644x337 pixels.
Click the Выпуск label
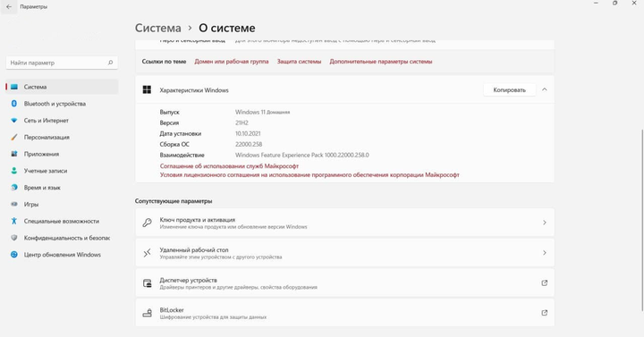169,112
